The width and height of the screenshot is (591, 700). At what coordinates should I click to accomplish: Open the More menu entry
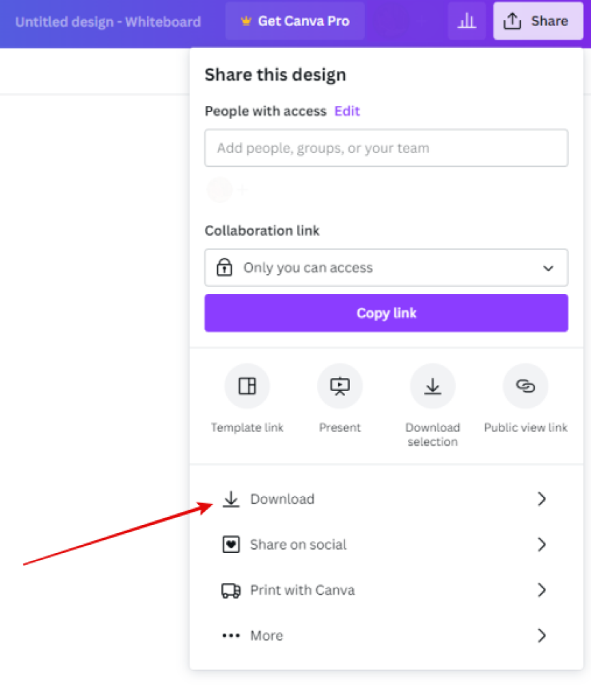point(386,636)
